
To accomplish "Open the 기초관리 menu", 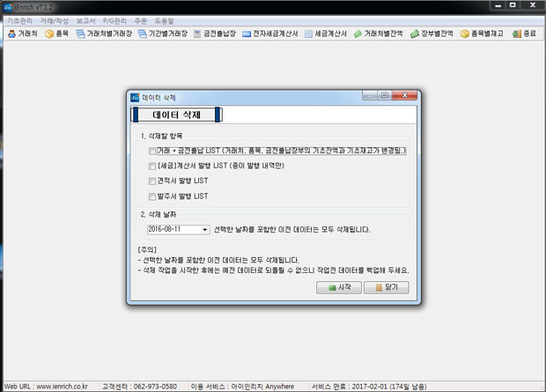I will (x=18, y=19).
